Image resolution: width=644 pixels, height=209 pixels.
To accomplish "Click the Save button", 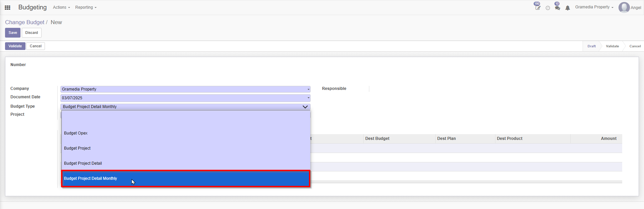I will [13, 33].
